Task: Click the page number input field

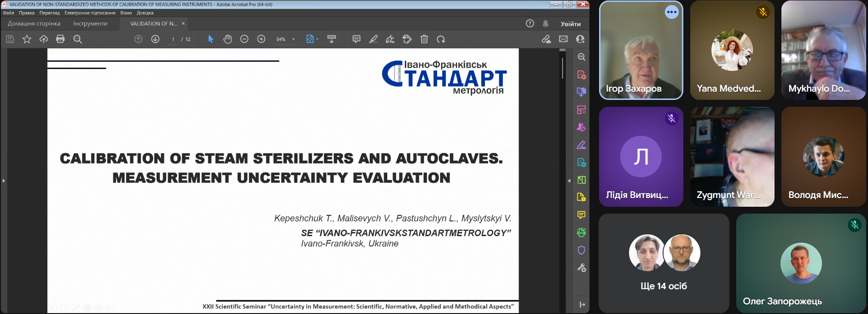Action: pyautogui.click(x=173, y=39)
